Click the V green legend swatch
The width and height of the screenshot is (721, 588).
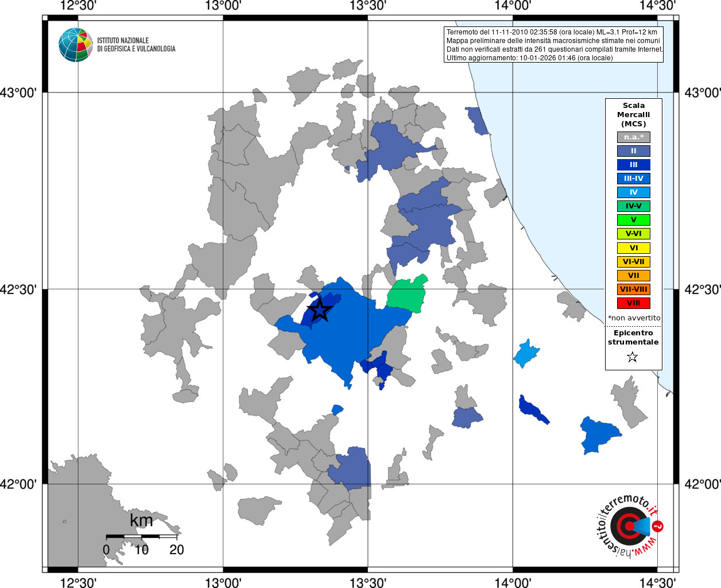(x=634, y=220)
